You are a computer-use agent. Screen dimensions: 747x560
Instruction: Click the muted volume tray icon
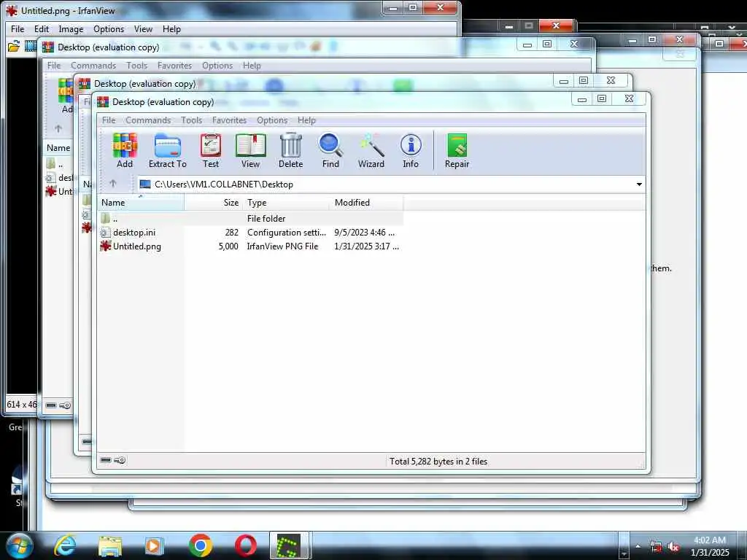coord(673,547)
